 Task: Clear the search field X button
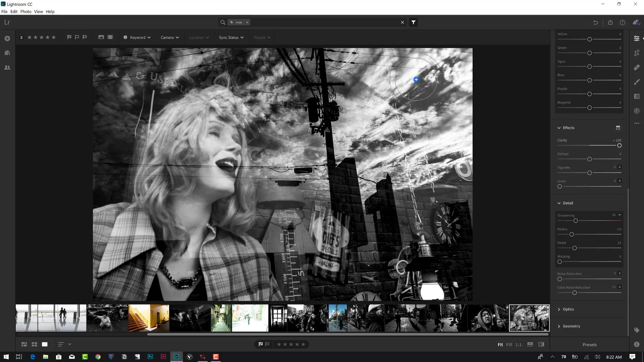point(402,22)
